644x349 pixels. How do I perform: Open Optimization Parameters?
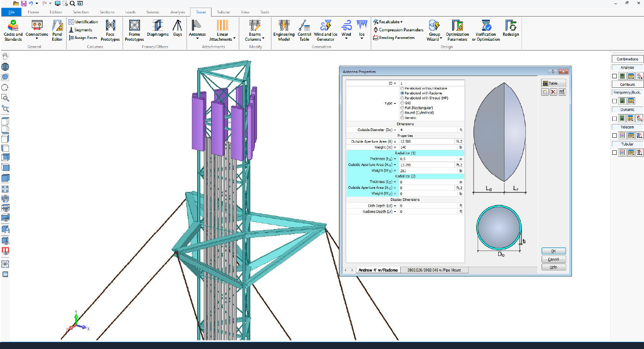(x=457, y=30)
